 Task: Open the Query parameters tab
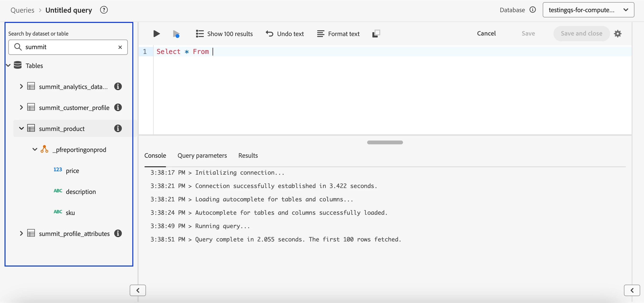tap(202, 155)
